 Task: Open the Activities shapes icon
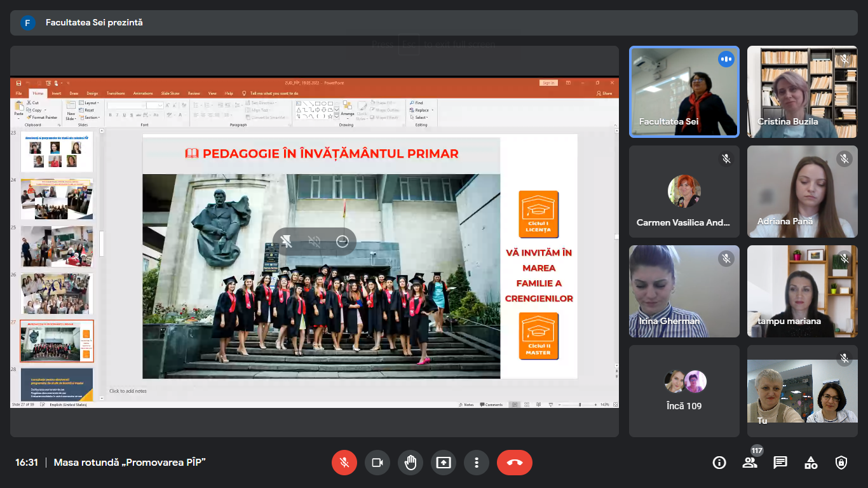tap(811, 463)
